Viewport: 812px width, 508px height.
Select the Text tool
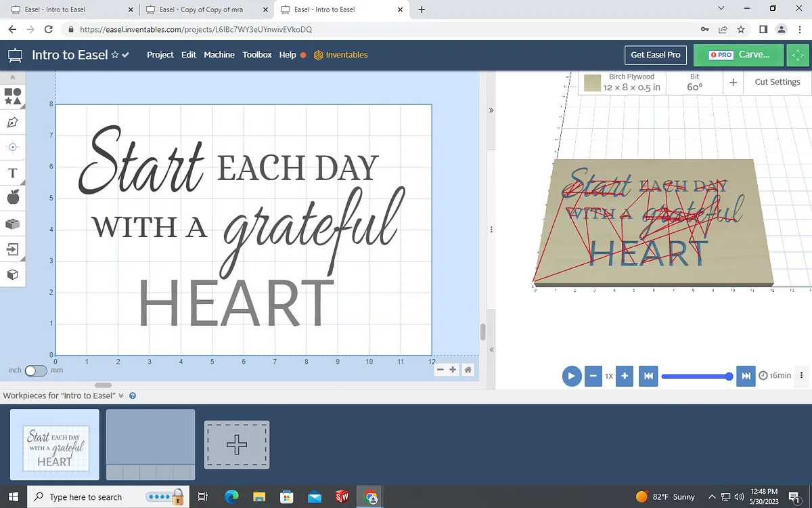coord(12,173)
